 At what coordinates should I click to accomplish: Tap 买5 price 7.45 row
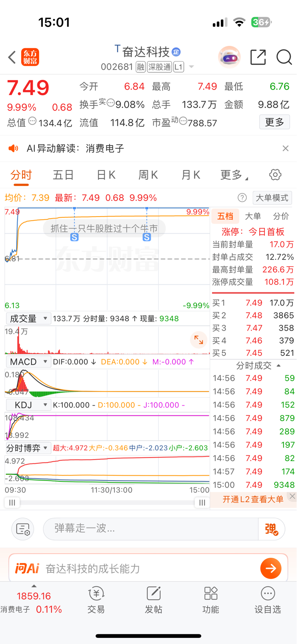pyautogui.click(x=253, y=353)
